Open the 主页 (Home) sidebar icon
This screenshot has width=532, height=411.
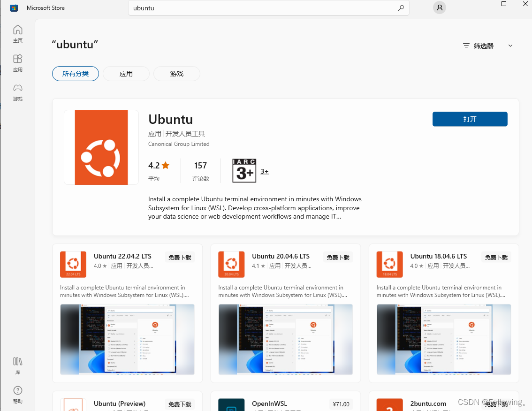[x=17, y=33]
